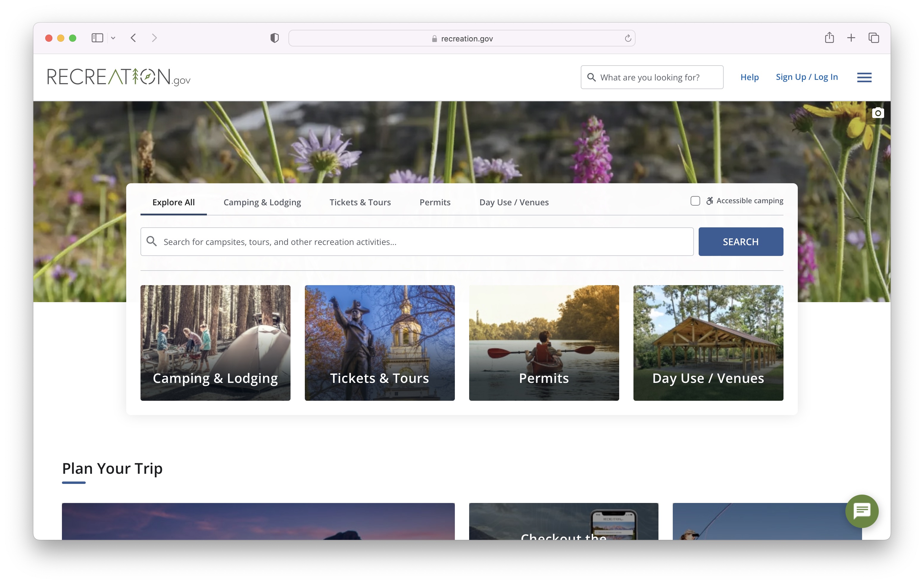The height and width of the screenshot is (584, 924).
Task: Click the photo credit camera icon
Action: coord(878,113)
